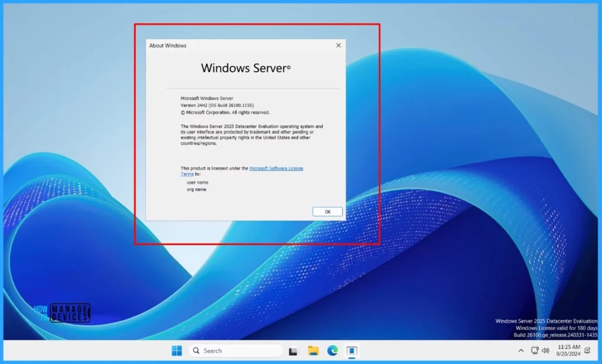The height and width of the screenshot is (364, 602).
Task: Click the "org name" licensee text
Action: click(196, 189)
